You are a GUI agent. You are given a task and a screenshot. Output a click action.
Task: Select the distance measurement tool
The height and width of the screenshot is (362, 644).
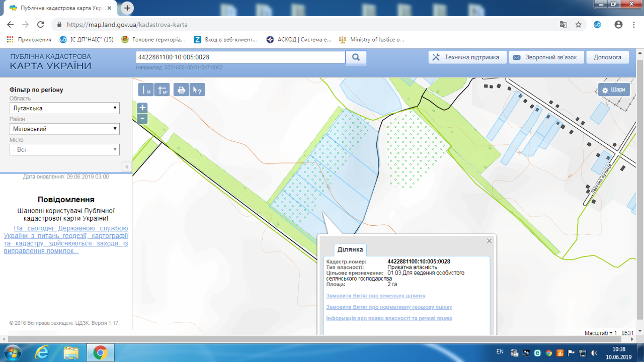[x=146, y=89]
